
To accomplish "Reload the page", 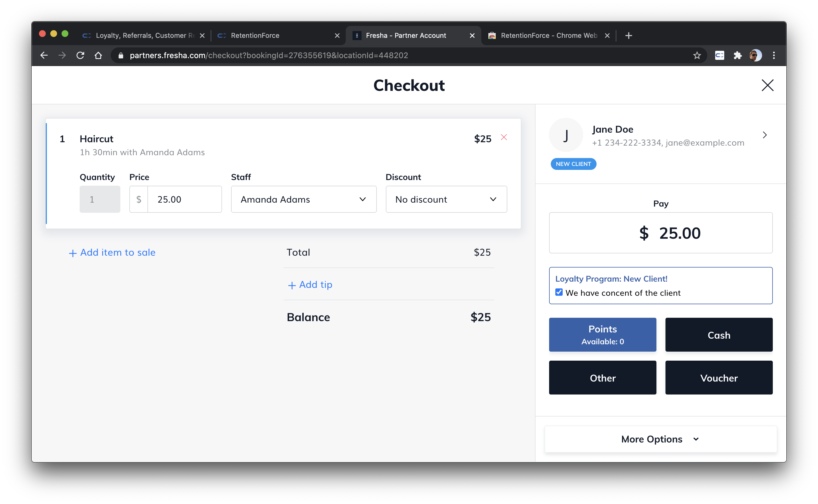I will coord(81,55).
